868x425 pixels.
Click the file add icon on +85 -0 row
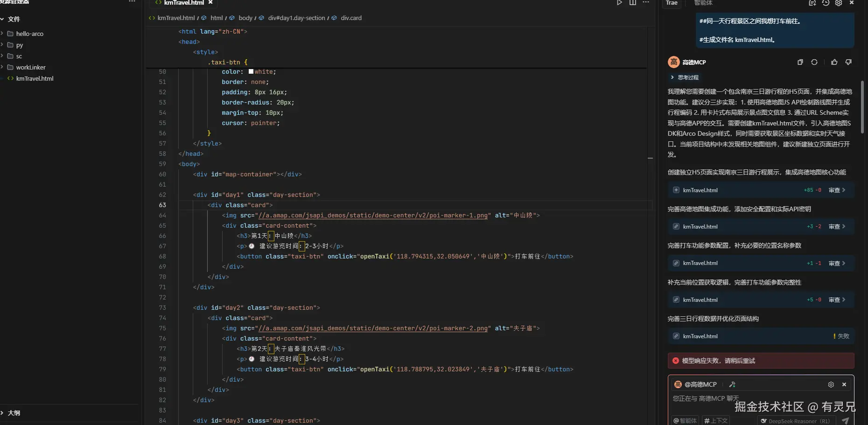676,190
